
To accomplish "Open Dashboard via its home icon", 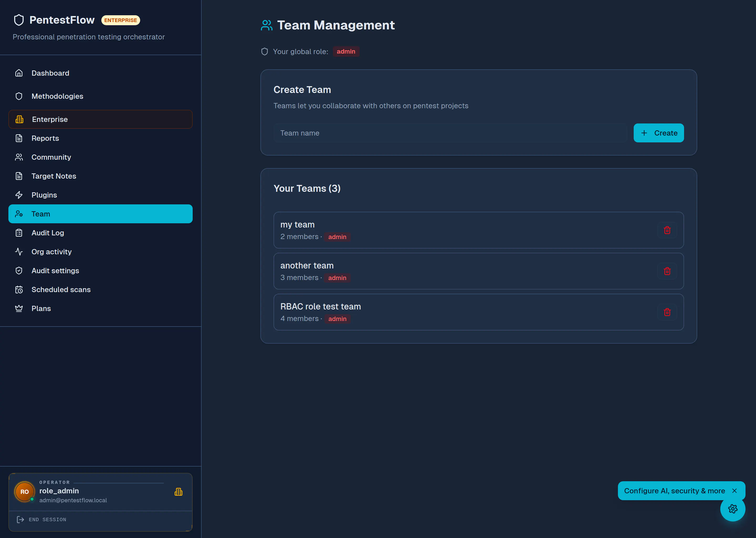I will pyautogui.click(x=19, y=73).
